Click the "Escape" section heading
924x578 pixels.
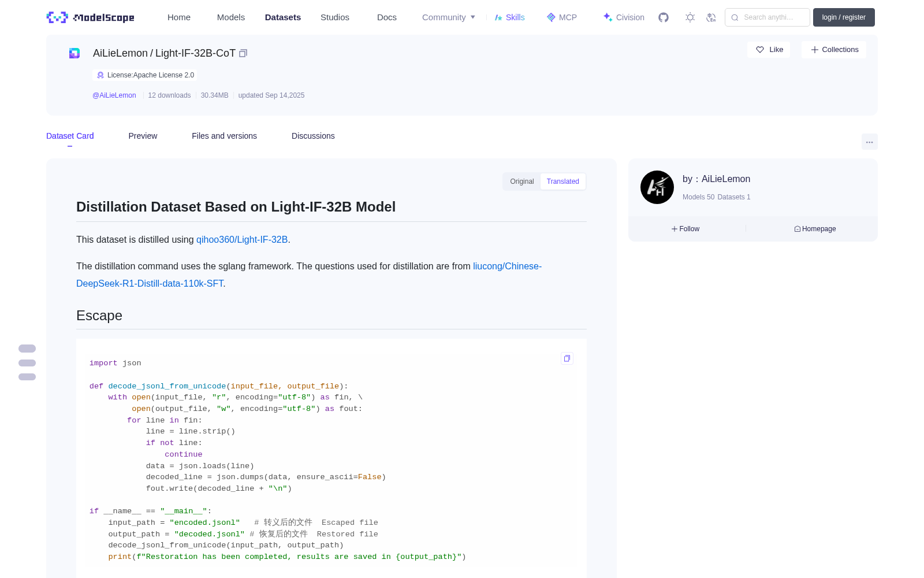coord(99,316)
